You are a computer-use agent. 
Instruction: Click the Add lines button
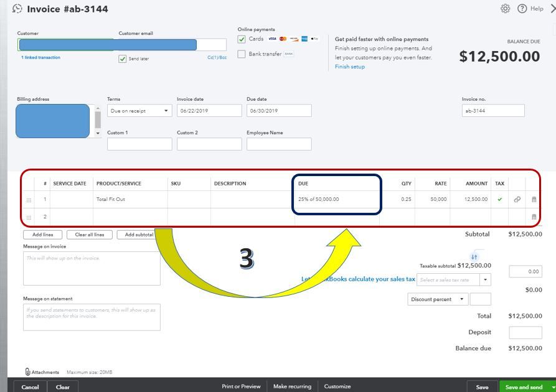tap(42, 235)
